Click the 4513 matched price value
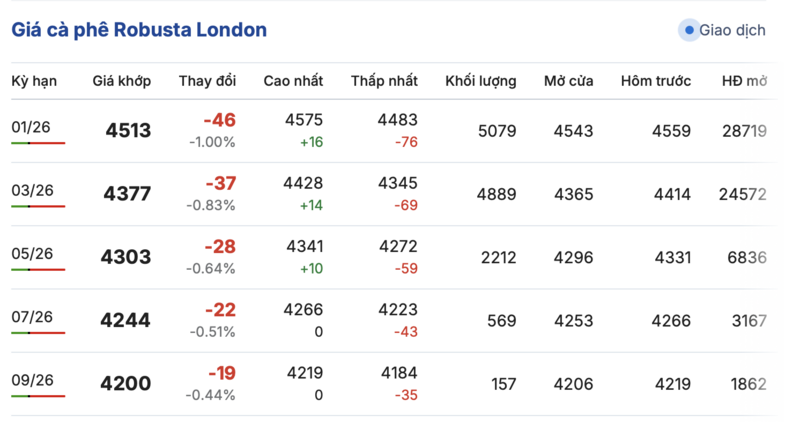Viewport: 800px width, 430px height. coord(127,131)
